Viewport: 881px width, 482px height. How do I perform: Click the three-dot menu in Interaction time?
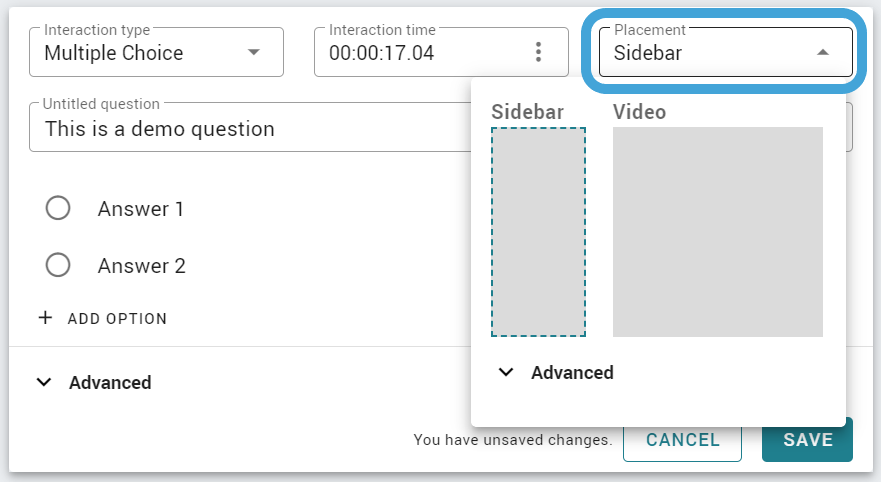(x=538, y=52)
